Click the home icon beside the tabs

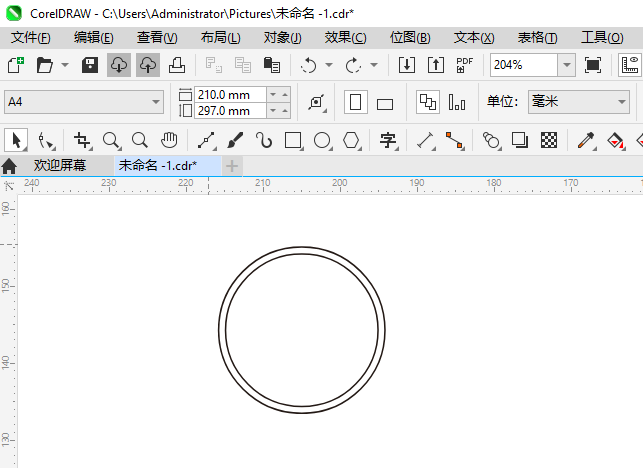pos(9,166)
